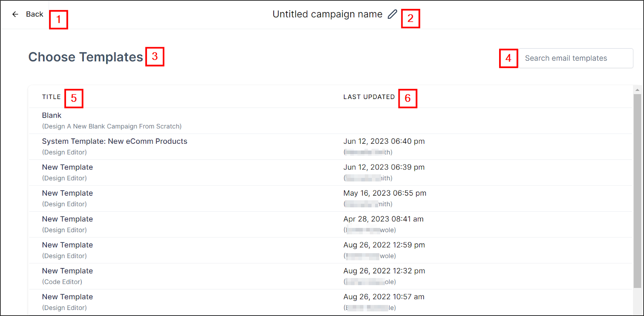
Task: Click the back arrow icon
Action: click(15, 14)
